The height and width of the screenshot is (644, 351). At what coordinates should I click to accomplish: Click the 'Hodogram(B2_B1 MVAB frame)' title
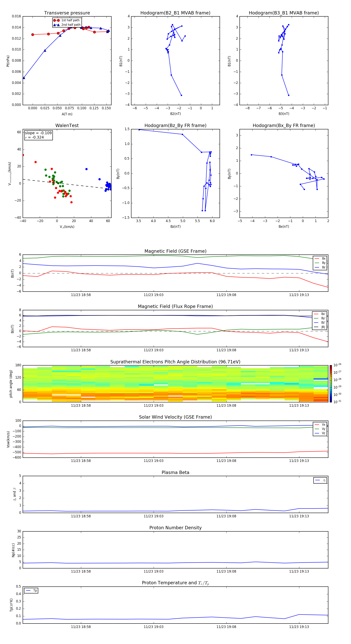175,13
